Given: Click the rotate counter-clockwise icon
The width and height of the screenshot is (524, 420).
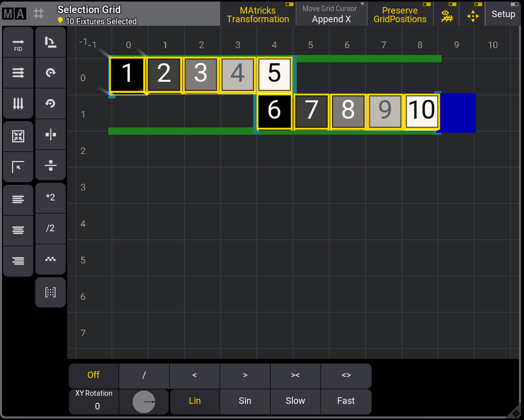Looking at the screenshot, I should (50, 103).
